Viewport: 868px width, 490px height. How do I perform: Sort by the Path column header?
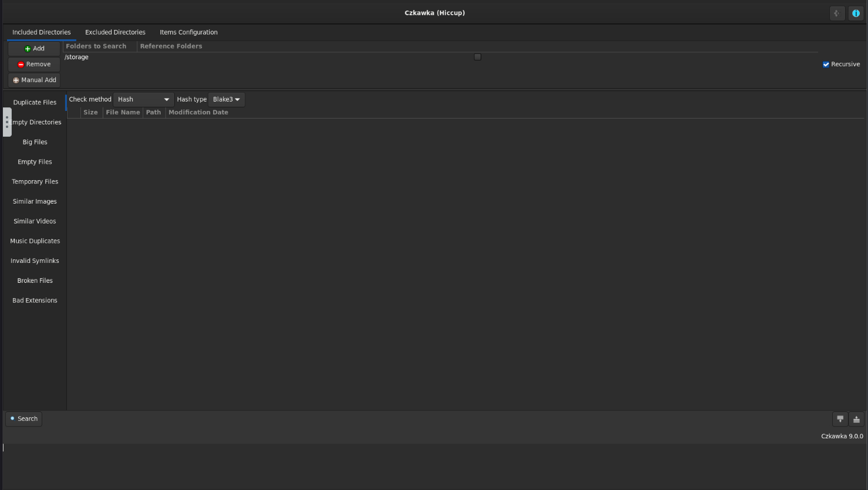154,113
